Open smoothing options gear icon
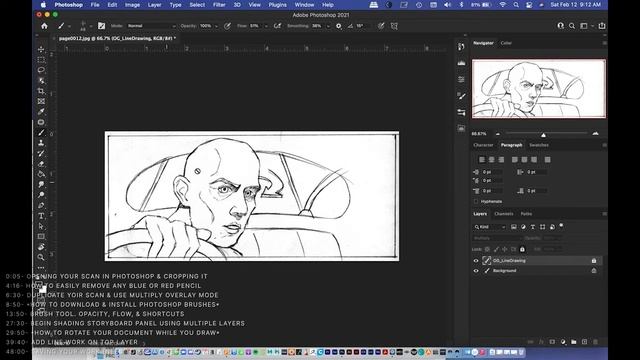 pyautogui.click(x=338, y=26)
